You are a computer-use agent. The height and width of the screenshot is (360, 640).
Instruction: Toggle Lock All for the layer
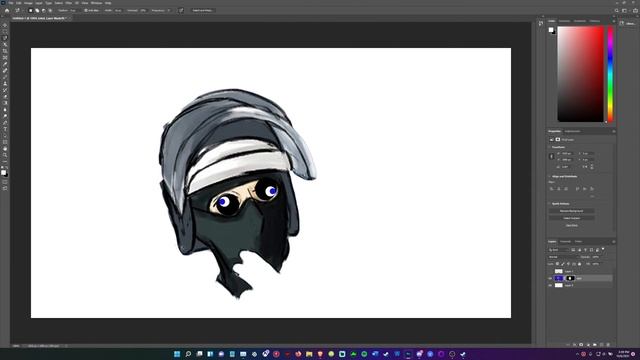[580, 264]
